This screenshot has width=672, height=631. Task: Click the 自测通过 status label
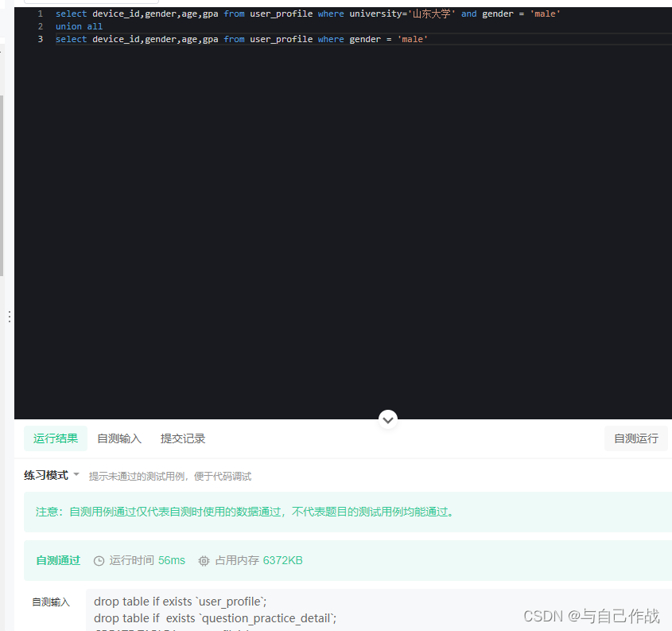coord(57,560)
